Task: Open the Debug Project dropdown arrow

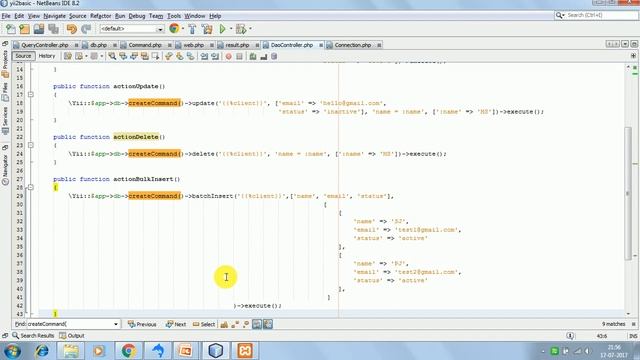Action: (x=250, y=29)
